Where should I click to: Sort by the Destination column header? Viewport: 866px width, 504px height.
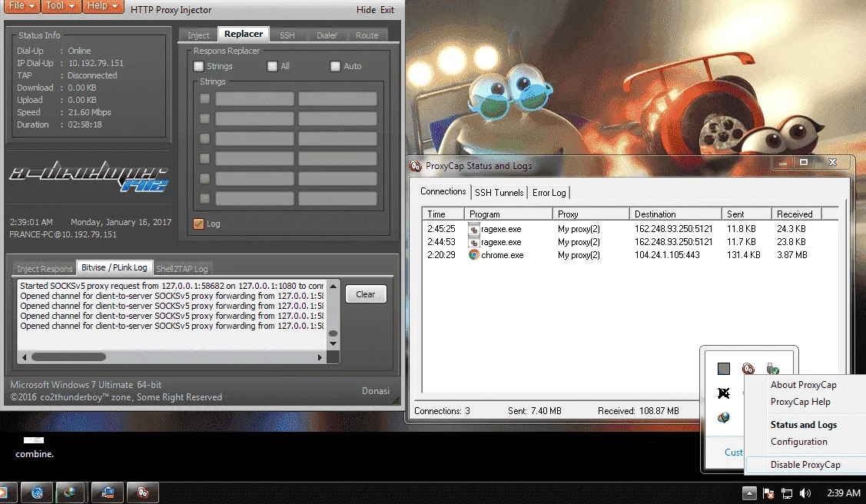pos(675,214)
